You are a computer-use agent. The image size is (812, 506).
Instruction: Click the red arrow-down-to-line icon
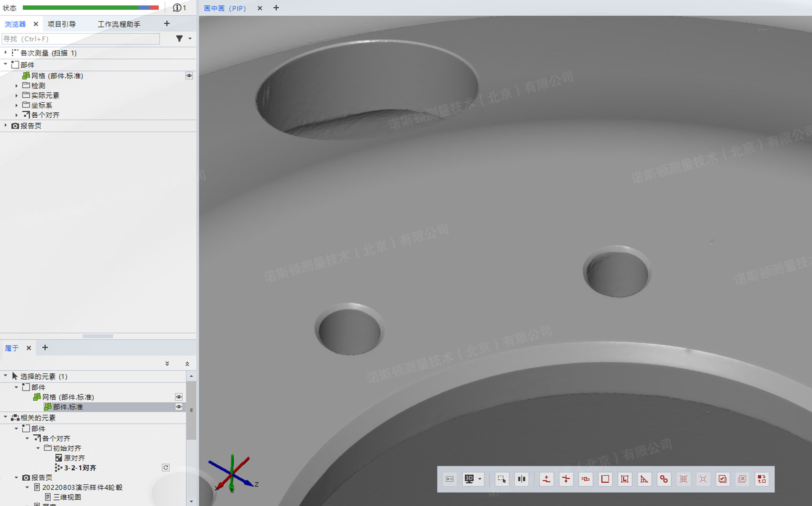[x=546, y=479]
